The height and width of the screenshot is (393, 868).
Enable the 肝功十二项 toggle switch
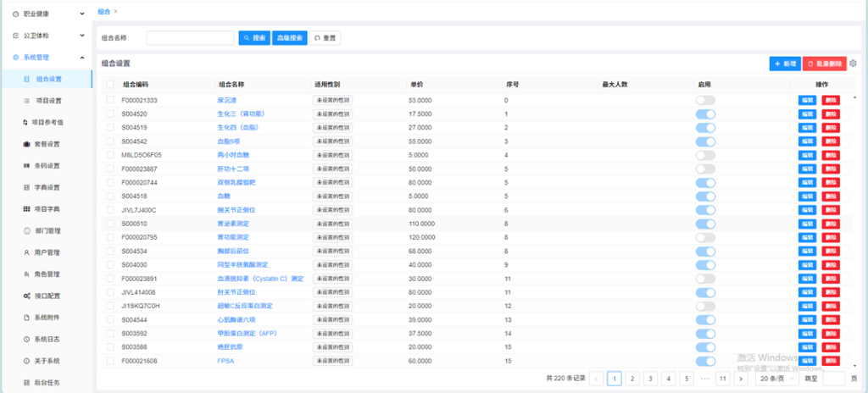tap(705, 169)
